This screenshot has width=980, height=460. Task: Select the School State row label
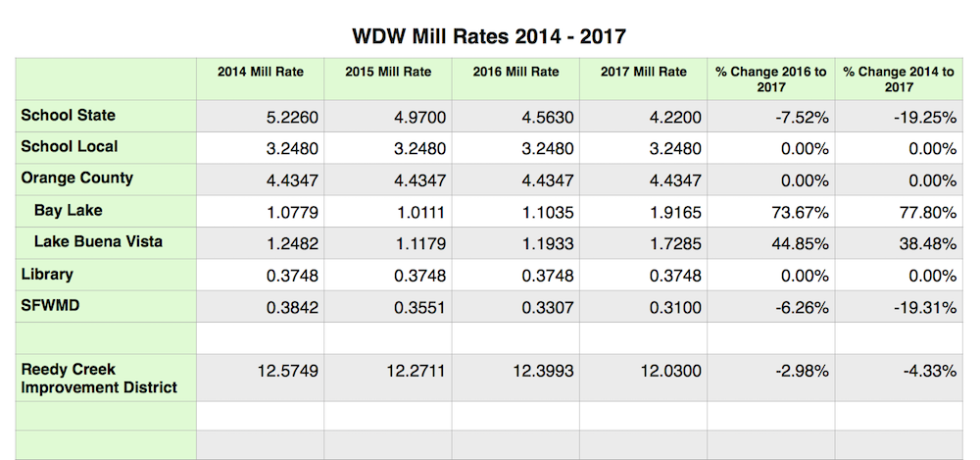click(69, 115)
